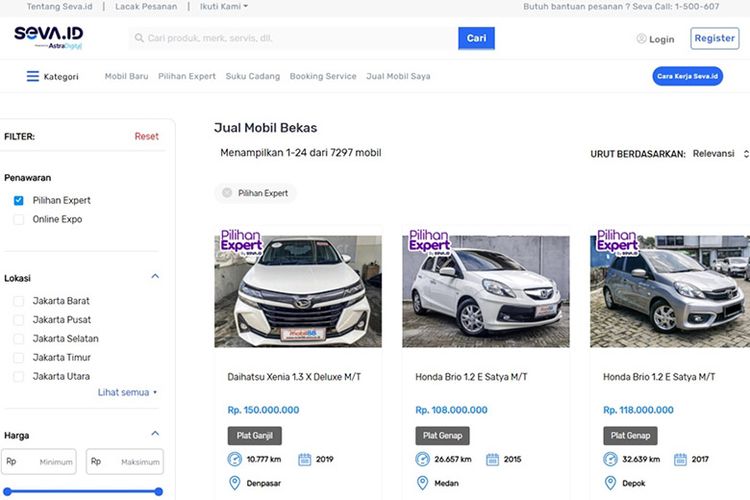
Task: Remove the Pilihan Expert filter chip icon
Action: (x=227, y=193)
